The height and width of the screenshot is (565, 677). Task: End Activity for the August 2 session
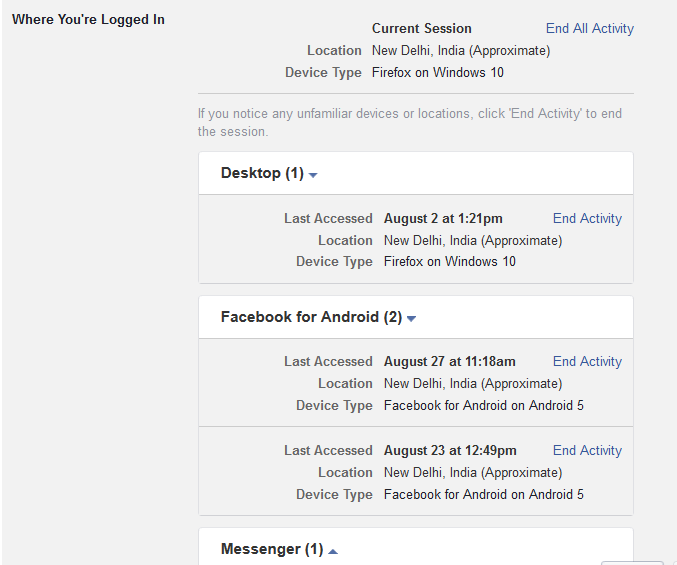(x=587, y=218)
